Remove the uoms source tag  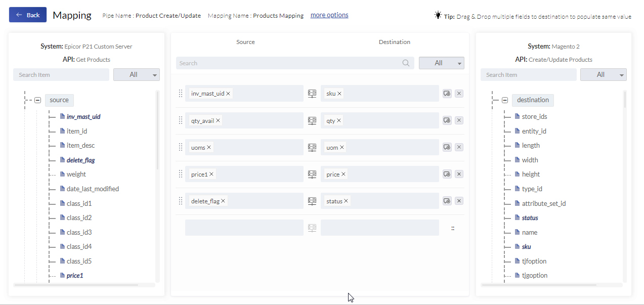pos(209,147)
